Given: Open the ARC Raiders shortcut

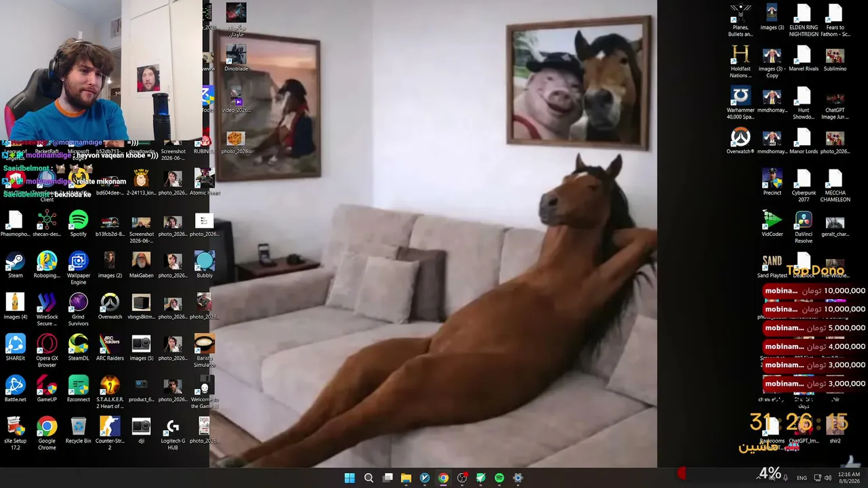Looking at the screenshot, I should (x=110, y=348).
